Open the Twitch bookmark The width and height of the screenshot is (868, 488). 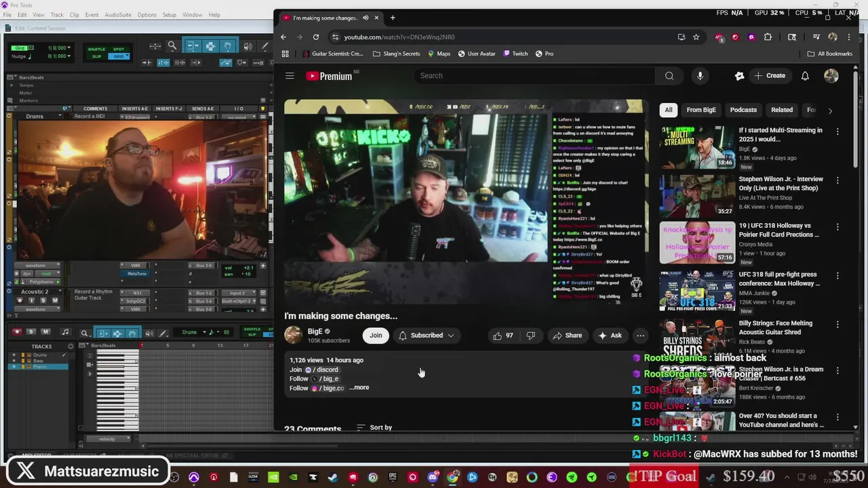coord(515,54)
